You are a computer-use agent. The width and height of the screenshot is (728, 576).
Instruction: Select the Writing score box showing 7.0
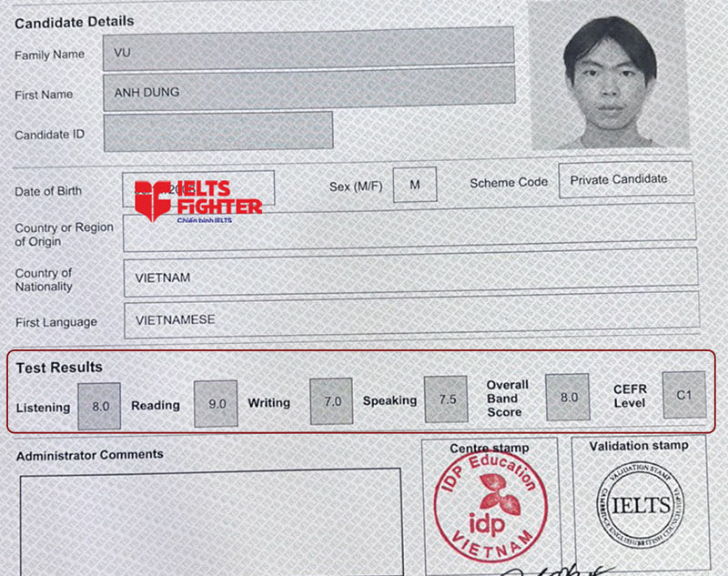tap(330, 399)
